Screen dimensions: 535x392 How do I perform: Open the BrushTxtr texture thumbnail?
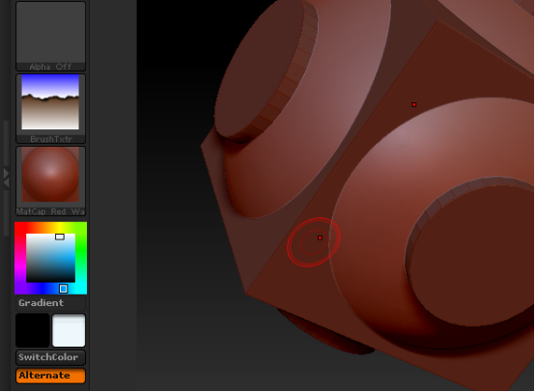tap(50, 108)
